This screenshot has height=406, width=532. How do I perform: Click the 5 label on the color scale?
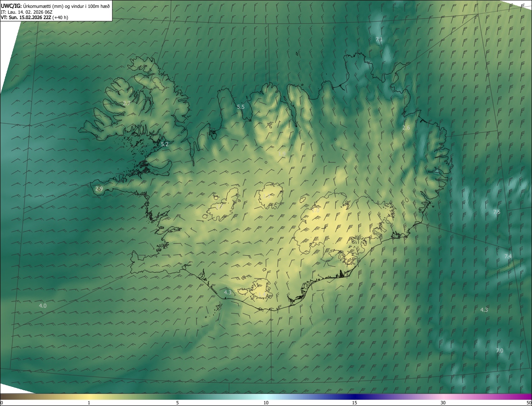177,403
